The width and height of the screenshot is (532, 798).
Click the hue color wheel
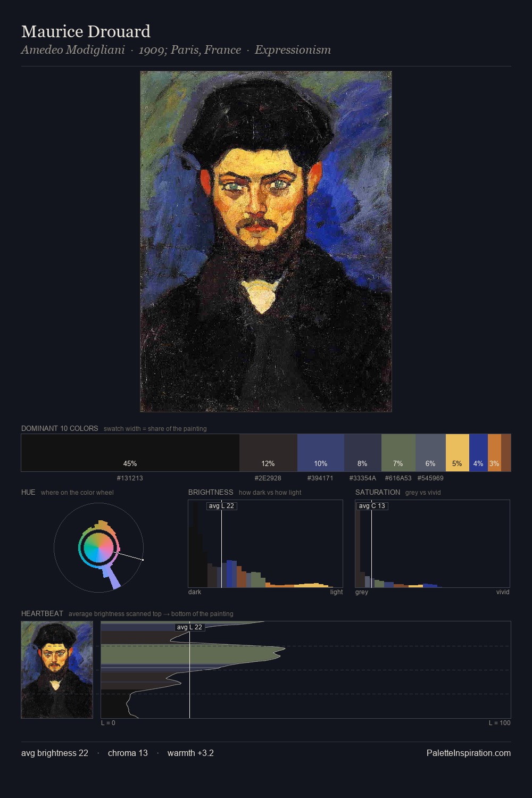click(x=98, y=547)
